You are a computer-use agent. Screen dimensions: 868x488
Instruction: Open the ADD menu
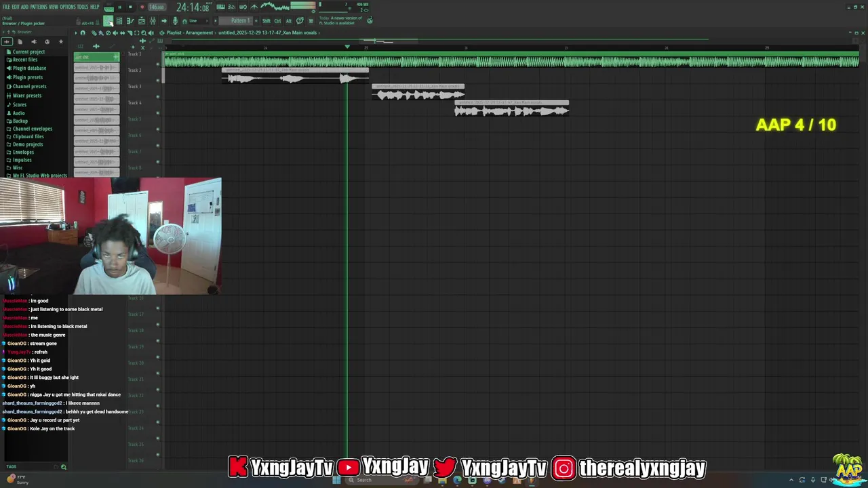click(24, 7)
